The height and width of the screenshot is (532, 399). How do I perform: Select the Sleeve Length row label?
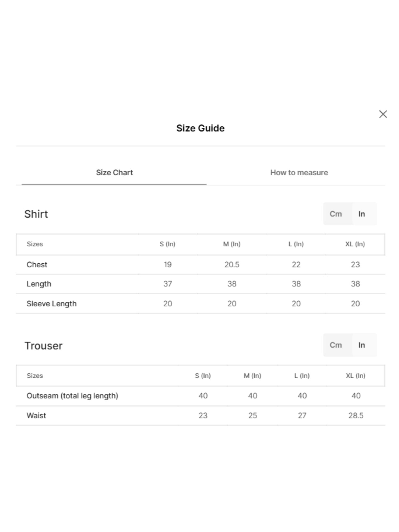coord(52,304)
